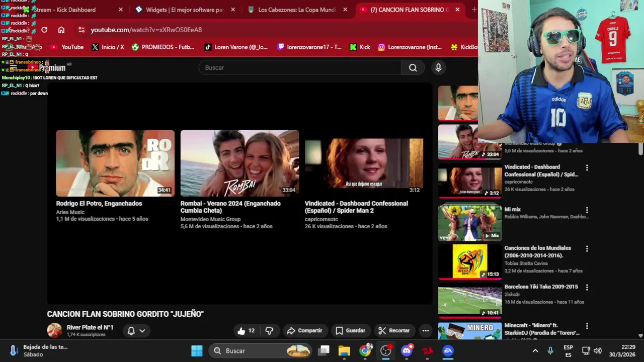Viewport: 644px width, 362px height.
Task: View site information icon in address bar
Action: tap(82, 30)
